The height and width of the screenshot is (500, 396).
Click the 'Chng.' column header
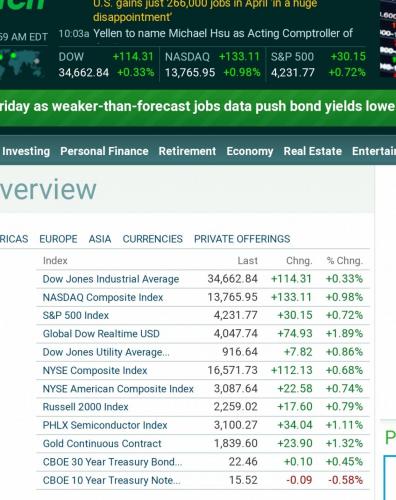coord(299,260)
